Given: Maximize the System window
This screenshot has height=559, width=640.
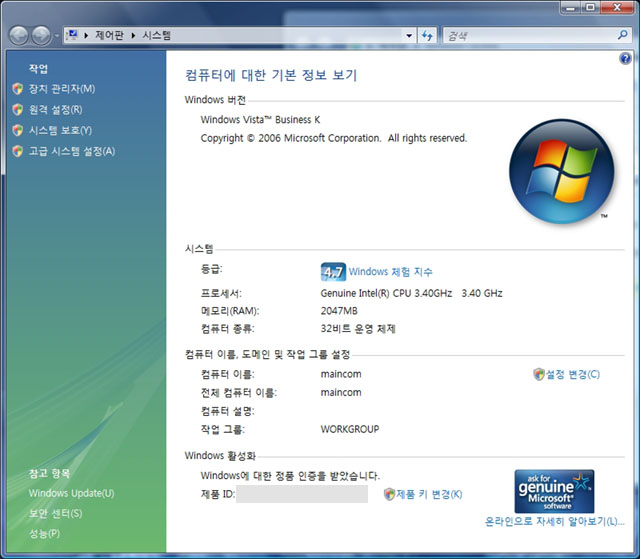Looking at the screenshot, I should point(590,7).
